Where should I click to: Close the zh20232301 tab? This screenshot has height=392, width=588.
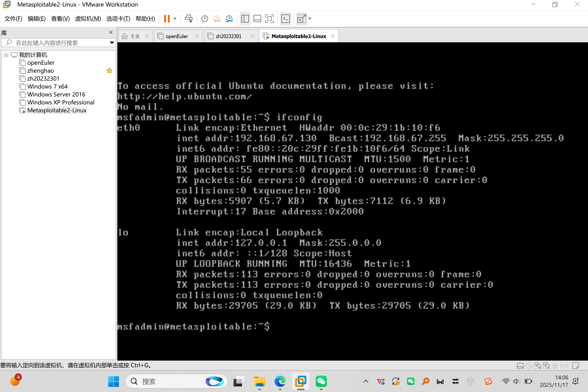click(252, 36)
